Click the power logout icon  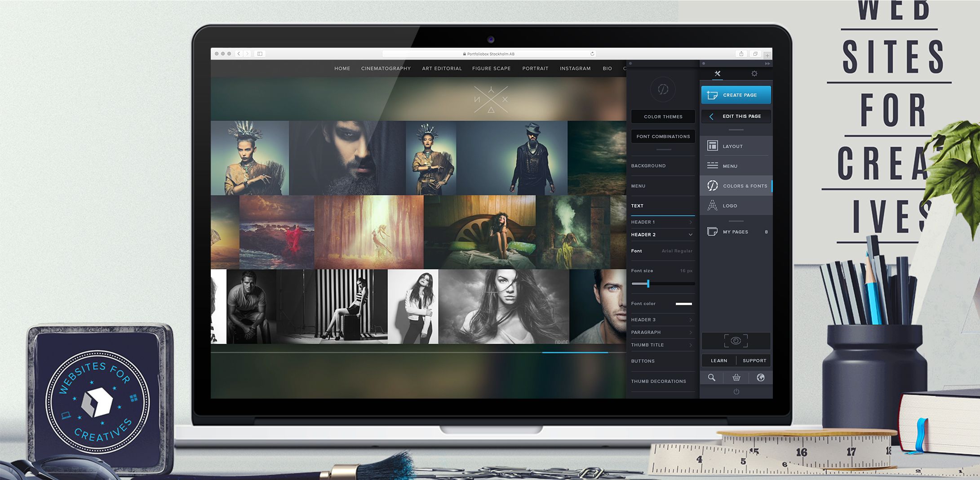click(x=736, y=391)
